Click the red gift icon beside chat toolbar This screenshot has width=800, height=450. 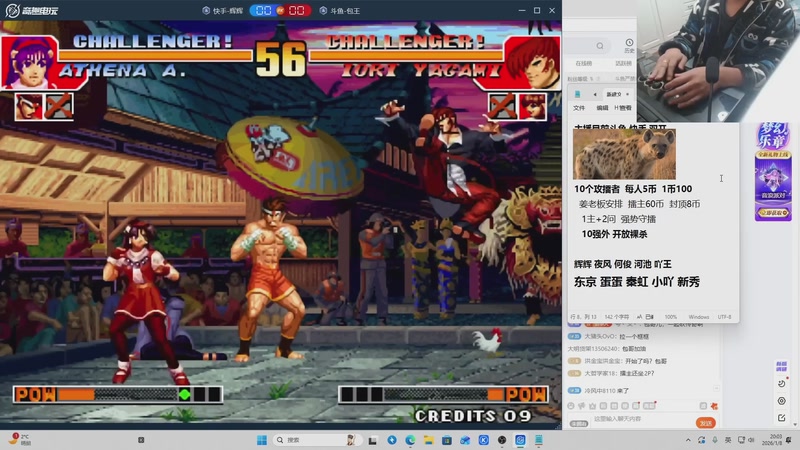(x=714, y=406)
